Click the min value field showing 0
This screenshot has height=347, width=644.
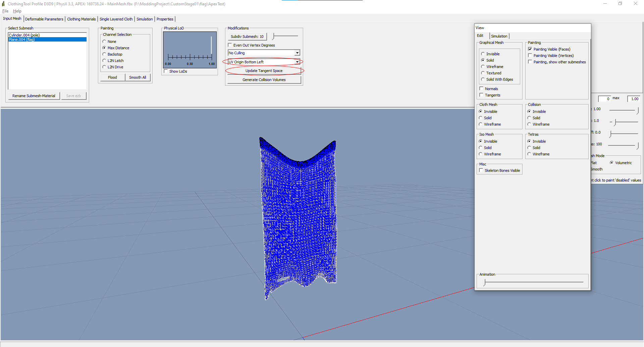tap(604, 98)
